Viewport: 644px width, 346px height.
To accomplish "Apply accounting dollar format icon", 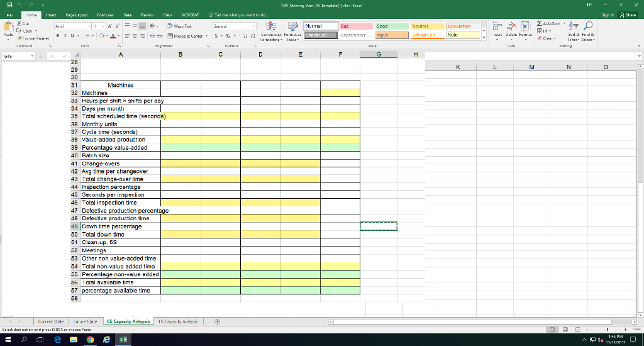I will tap(216, 36).
